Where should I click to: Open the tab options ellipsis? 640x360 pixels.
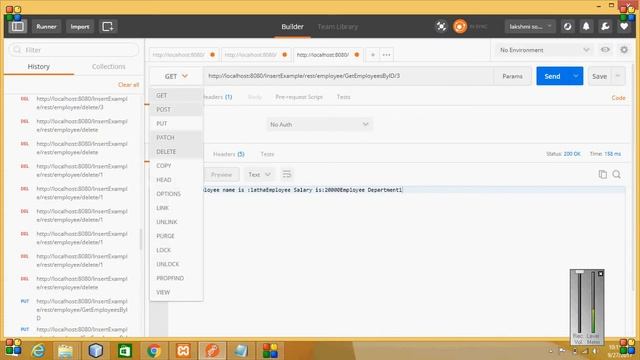pos(386,55)
